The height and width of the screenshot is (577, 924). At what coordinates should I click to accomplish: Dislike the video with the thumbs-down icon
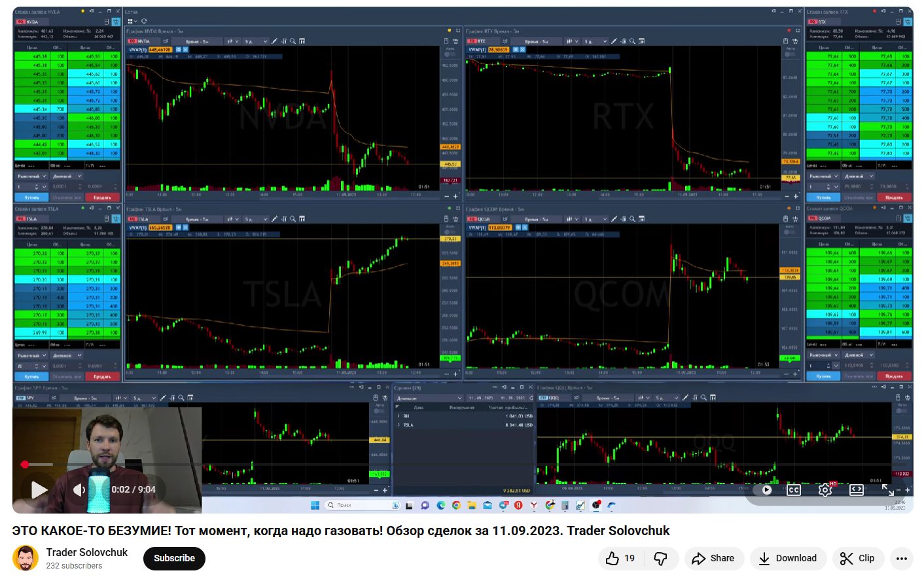661,558
